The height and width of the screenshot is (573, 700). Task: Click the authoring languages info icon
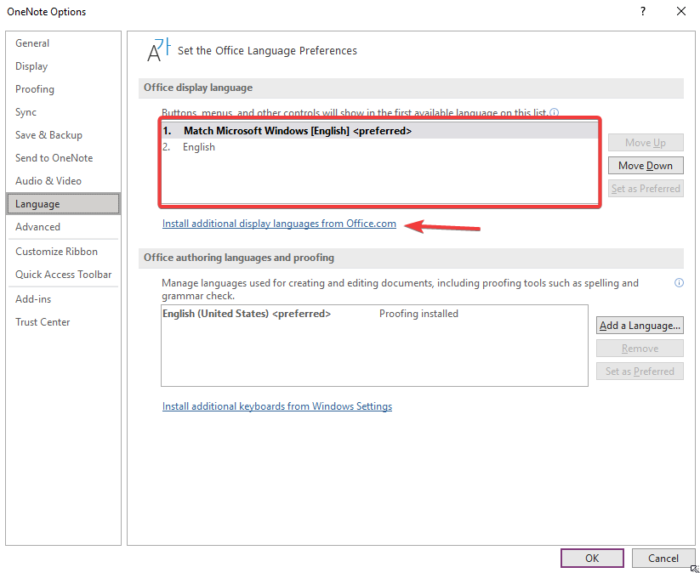click(679, 282)
